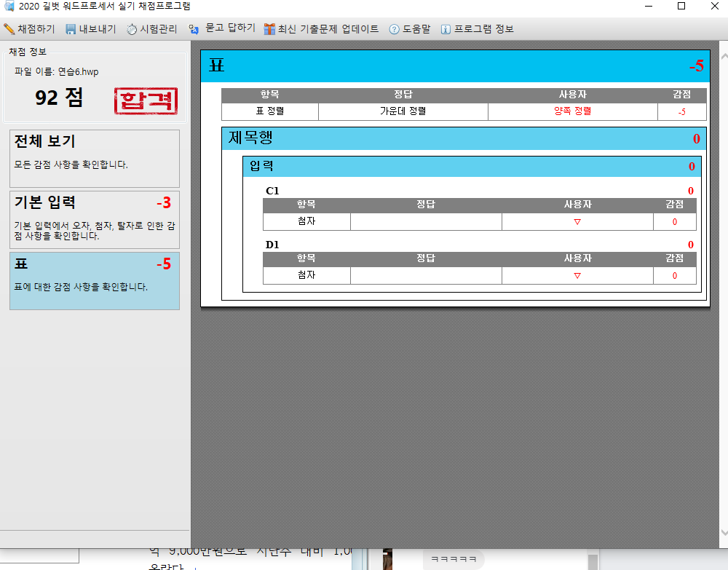Click the 첨자 cell under C1

click(306, 221)
